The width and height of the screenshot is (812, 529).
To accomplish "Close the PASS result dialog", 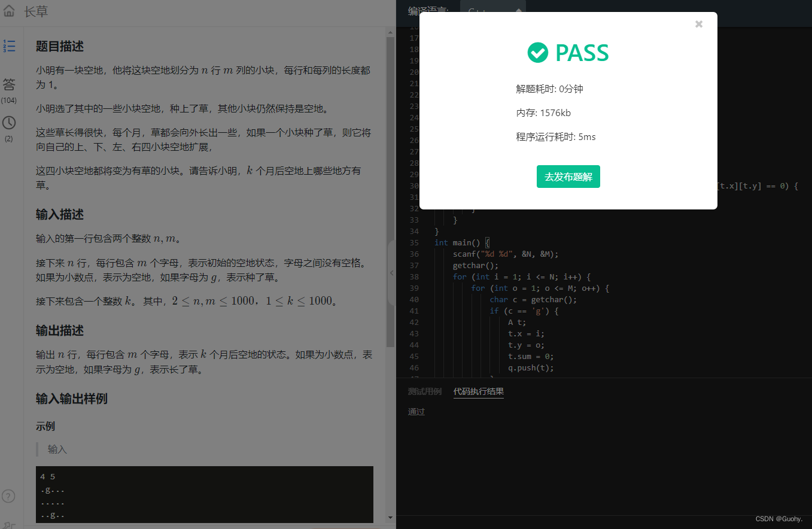I will coord(698,24).
